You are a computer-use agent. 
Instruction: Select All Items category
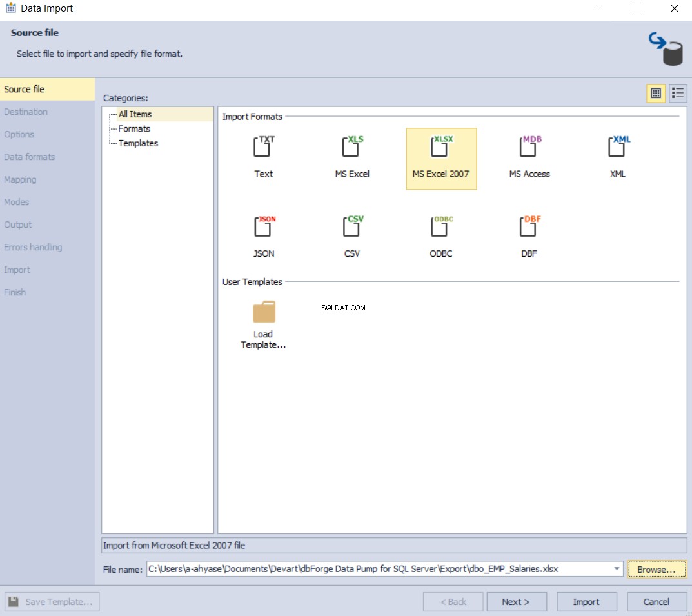click(x=135, y=114)
